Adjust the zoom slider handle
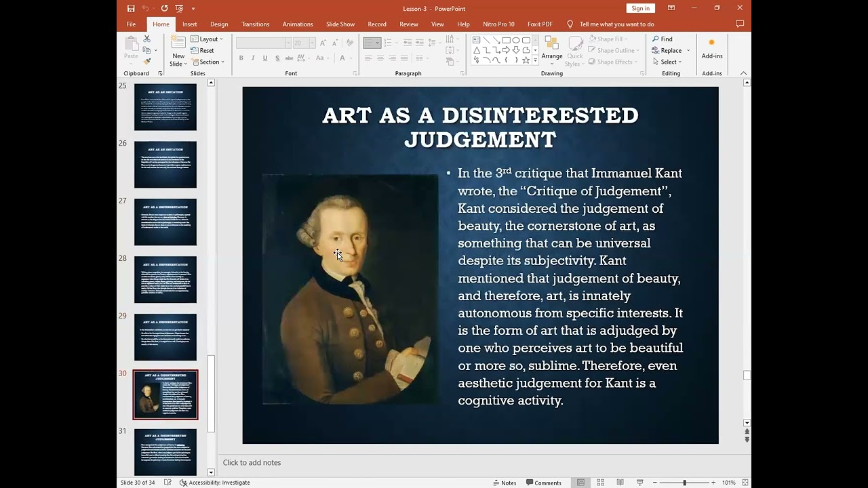This screenshot has height=488, width=868. coord(684,483)
